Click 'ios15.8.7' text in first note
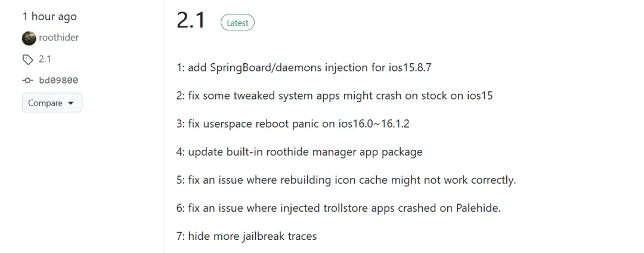Image resolution: width=644 pixels, height=253 pixels. (410, 68)
